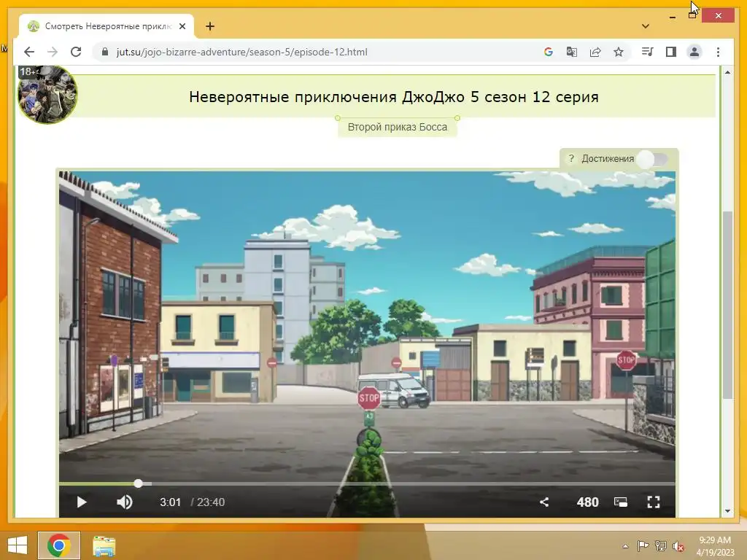747x560 pixels.
Task: Click the page scrollbar up arrow
Action: (x=727, y=72)
